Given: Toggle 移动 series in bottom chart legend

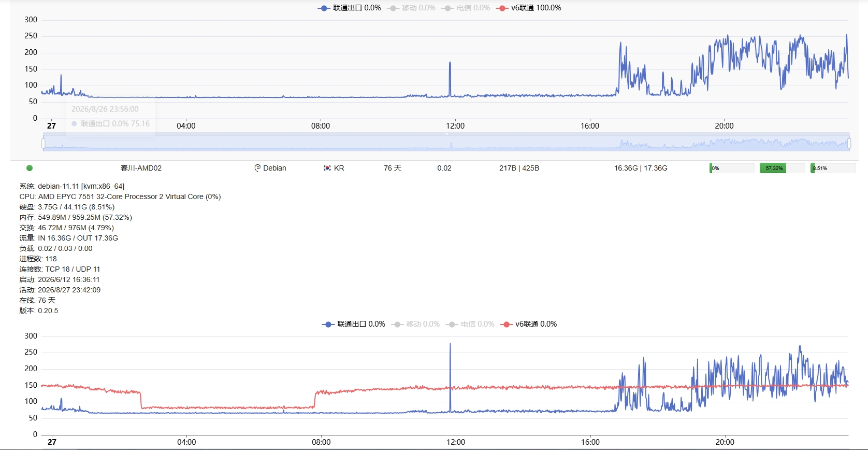Looking at the screenshot, I should tap(415, 324).
